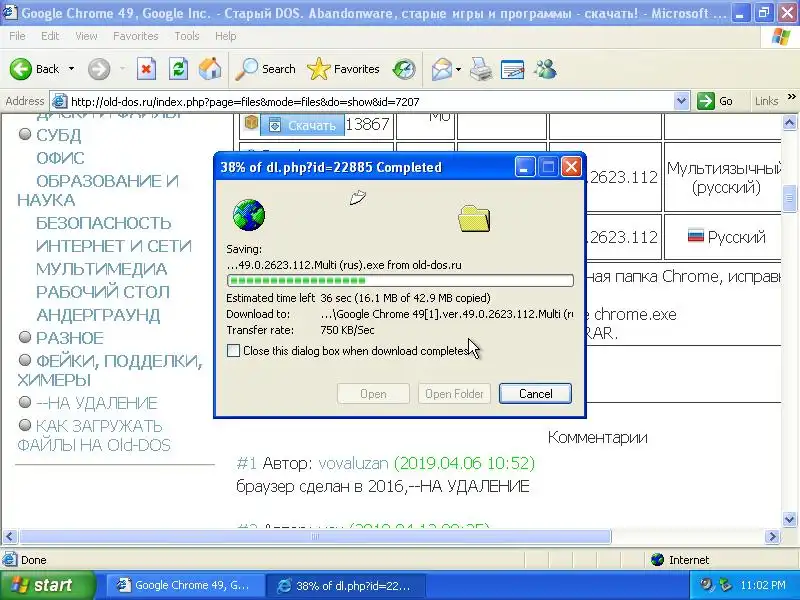Click the page's vertical scrollbar up arrow

point(789,122)
